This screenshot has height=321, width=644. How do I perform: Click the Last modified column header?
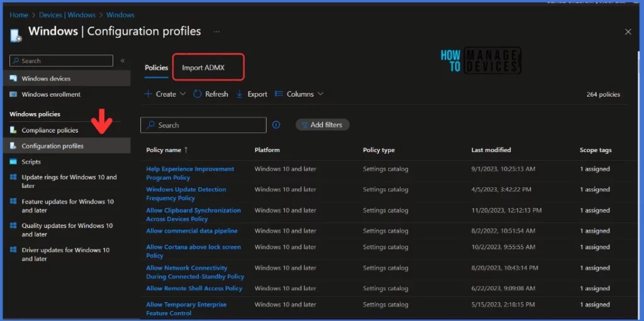[x=491, y=150]
